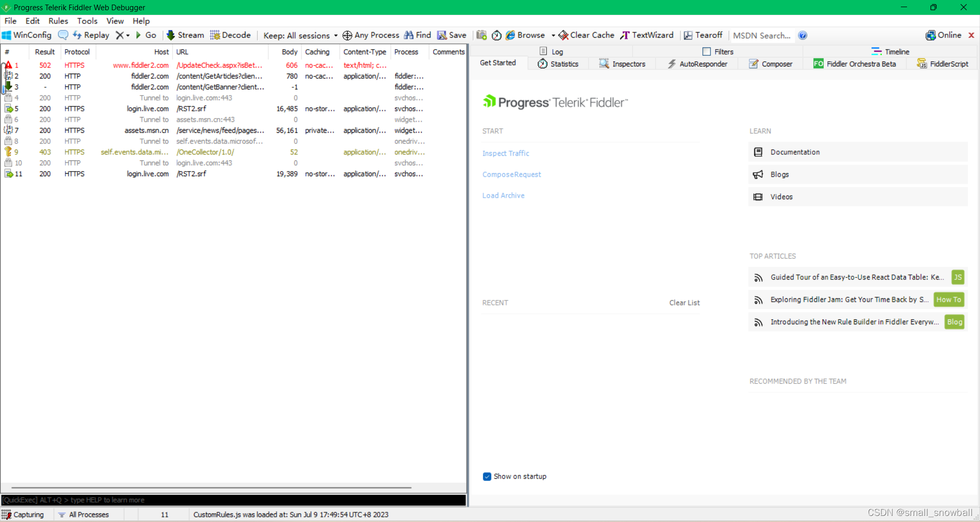980x522 pixels.
Task: Expand the Browse dropdown arrow
Action: click(553, 35)
